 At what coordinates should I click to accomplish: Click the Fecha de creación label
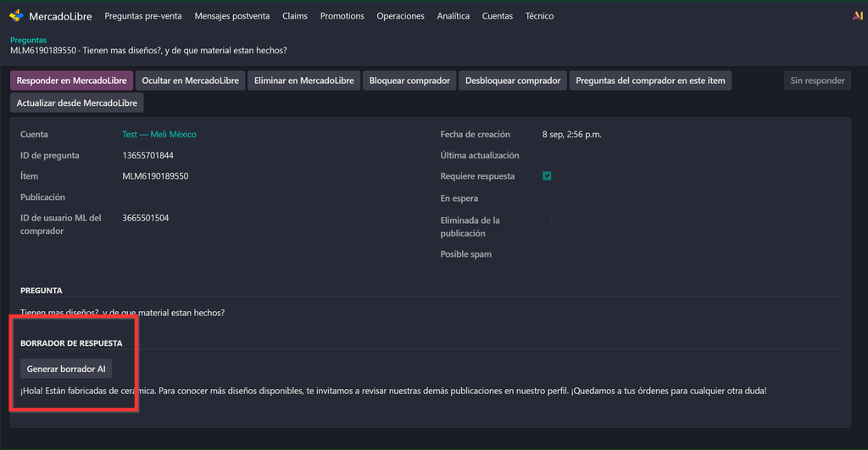(475, 134)
